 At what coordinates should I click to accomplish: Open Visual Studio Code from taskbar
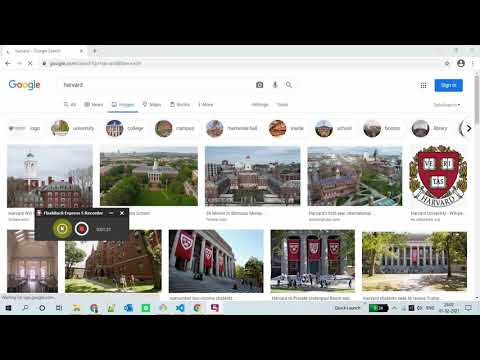(x=180, y=308)
